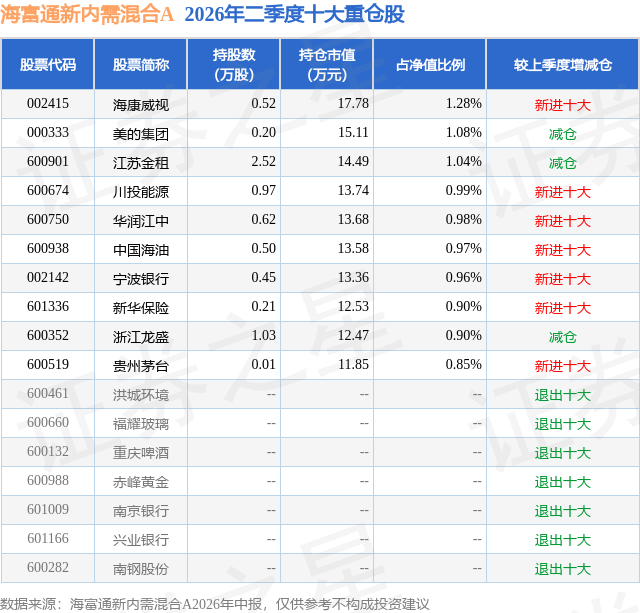Select stock code 002415
Image resolution: width=640 pixels, height=613 pixels.
[x=48, y=104]
